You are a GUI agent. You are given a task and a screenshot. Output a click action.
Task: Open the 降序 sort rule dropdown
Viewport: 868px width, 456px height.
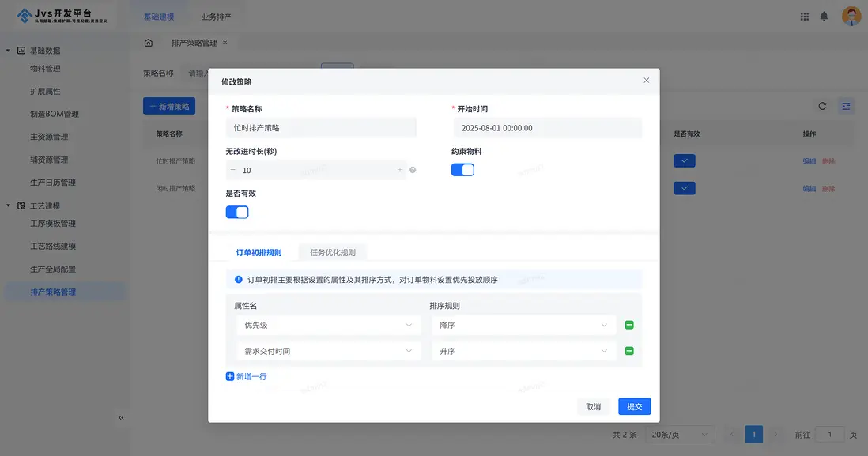click(523, 325)
